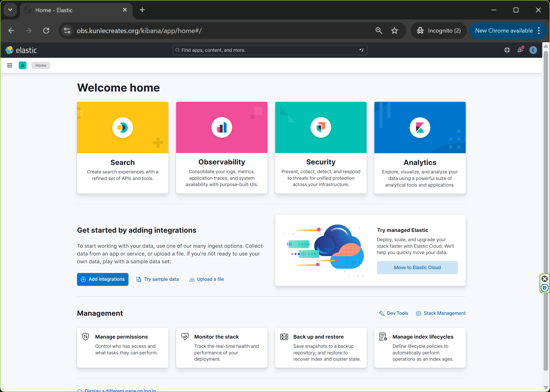550x392 pixels.
Task: Open the Back up and restore card title
Action: coord(318,337)
